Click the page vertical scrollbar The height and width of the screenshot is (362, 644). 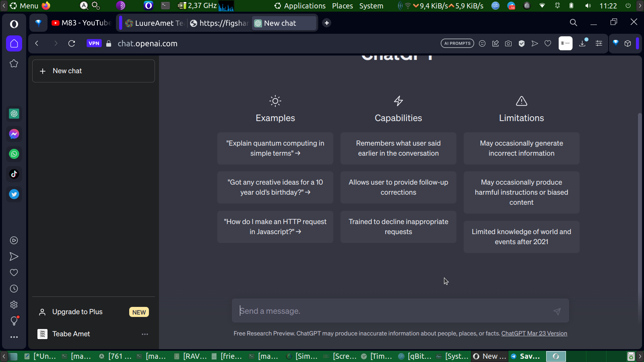(x=640, y=217)
